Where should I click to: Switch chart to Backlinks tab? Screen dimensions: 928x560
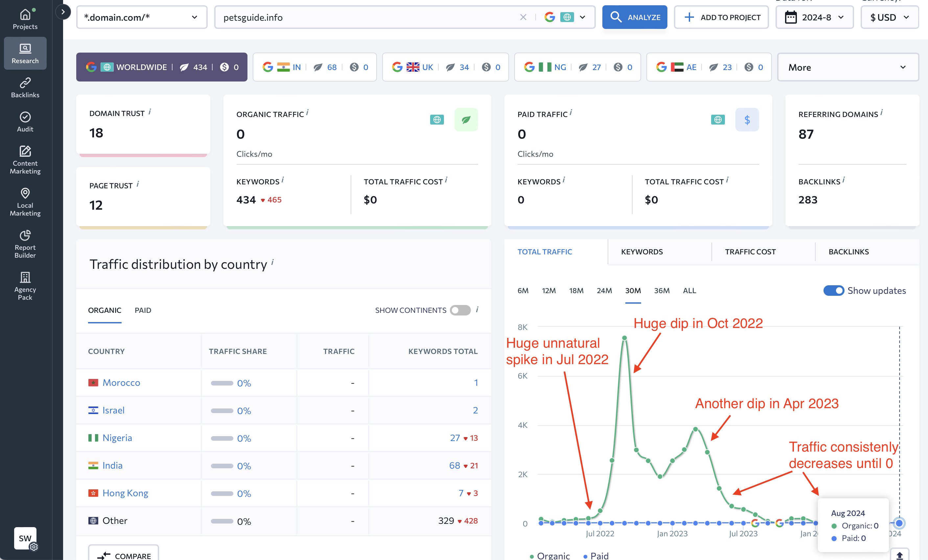(848, 251)
